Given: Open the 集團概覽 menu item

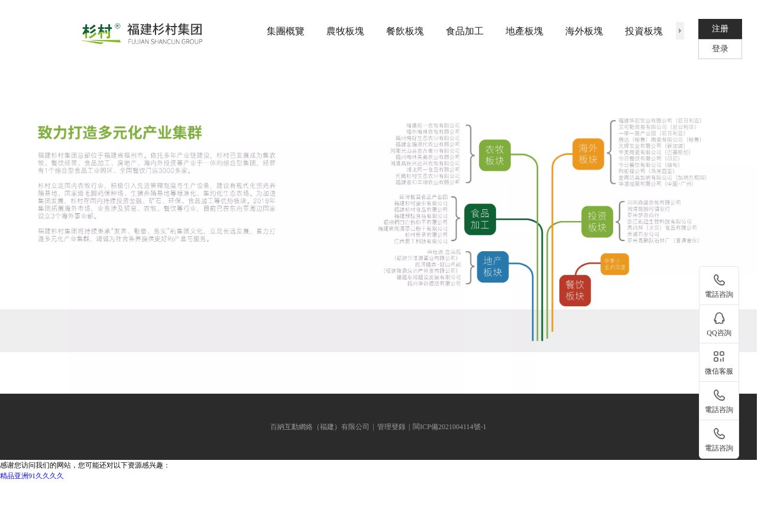Looking at the screenshot, I should [285, 31].
